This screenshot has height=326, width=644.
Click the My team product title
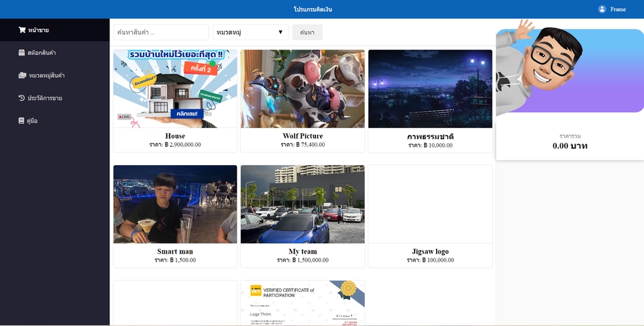coord(303,252)
